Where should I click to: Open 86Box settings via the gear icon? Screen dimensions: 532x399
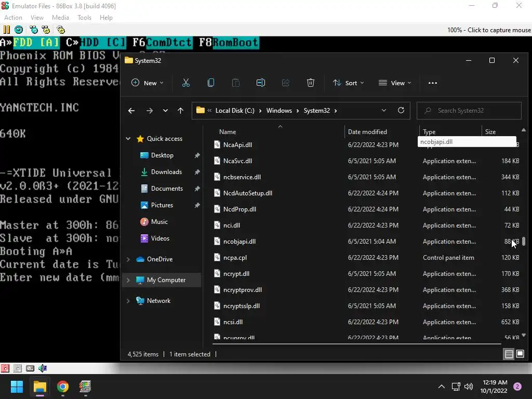(61, 30)
